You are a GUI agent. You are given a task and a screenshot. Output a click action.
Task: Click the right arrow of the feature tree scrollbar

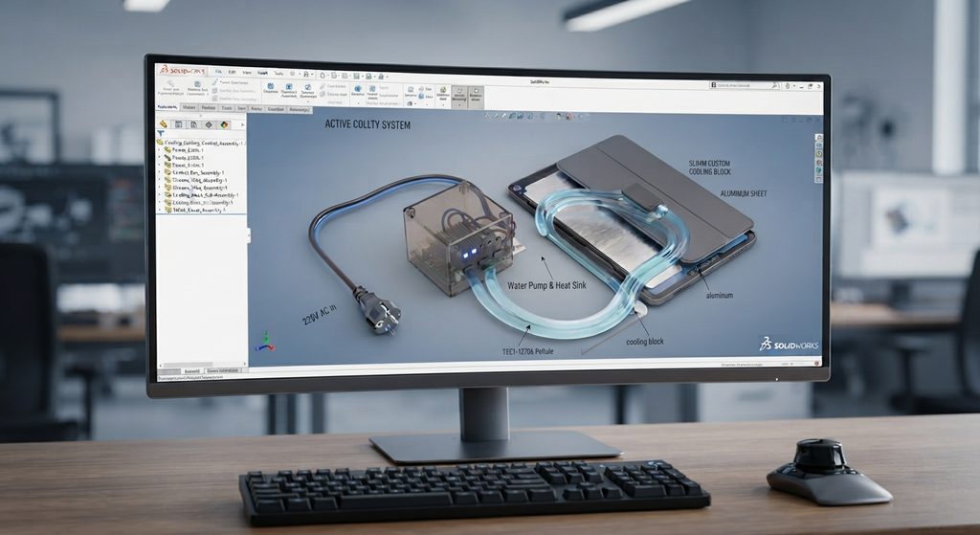(244, 364)
